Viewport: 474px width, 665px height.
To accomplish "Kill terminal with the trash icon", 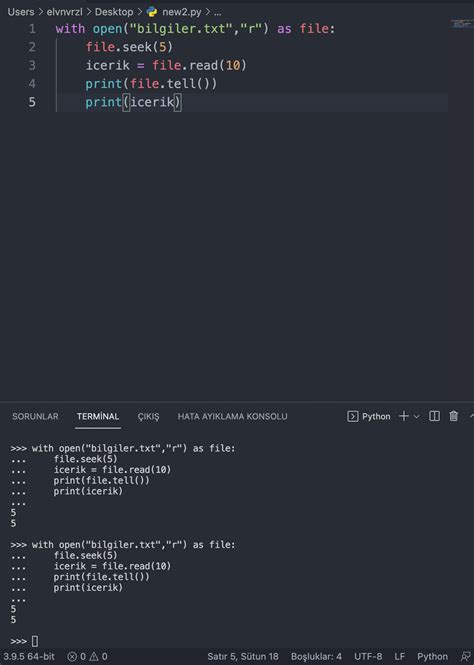I will (x=454, y=416).
